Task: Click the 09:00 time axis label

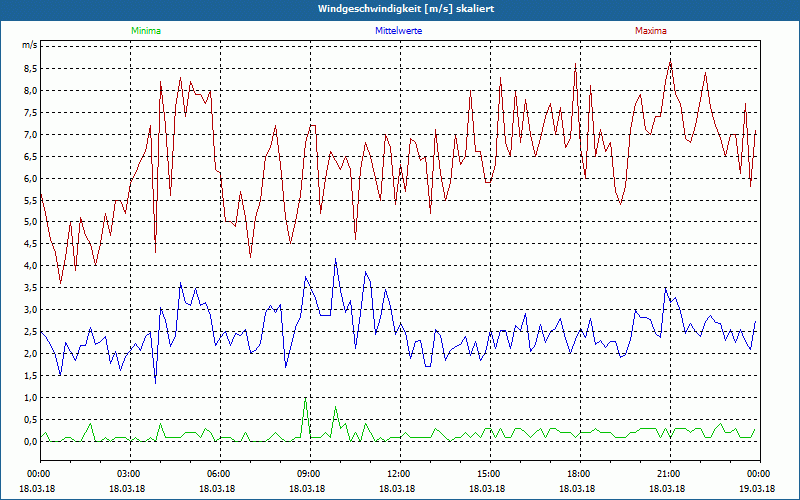Action: tap(310, 474)
